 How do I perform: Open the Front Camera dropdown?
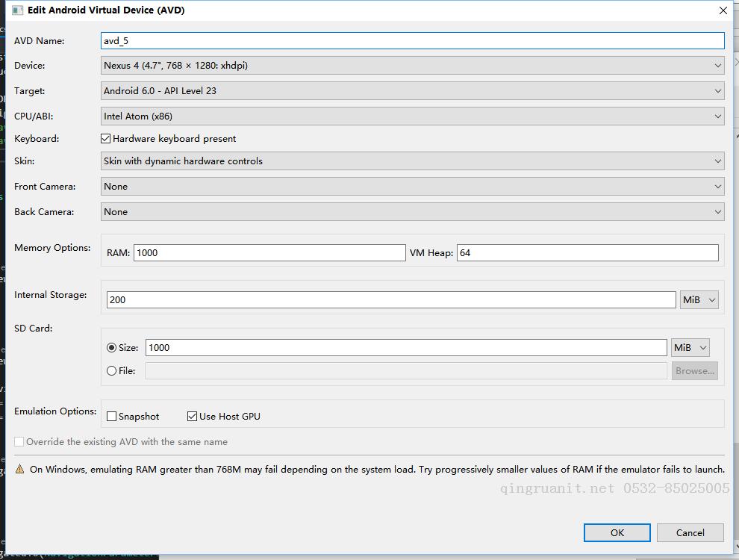tap(412, 187)
